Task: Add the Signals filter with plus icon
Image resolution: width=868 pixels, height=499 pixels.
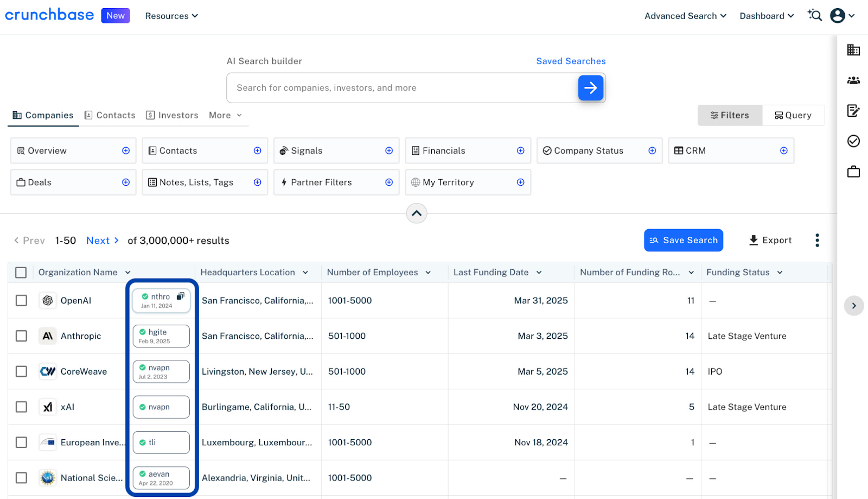Action: (x=389, y=150)
